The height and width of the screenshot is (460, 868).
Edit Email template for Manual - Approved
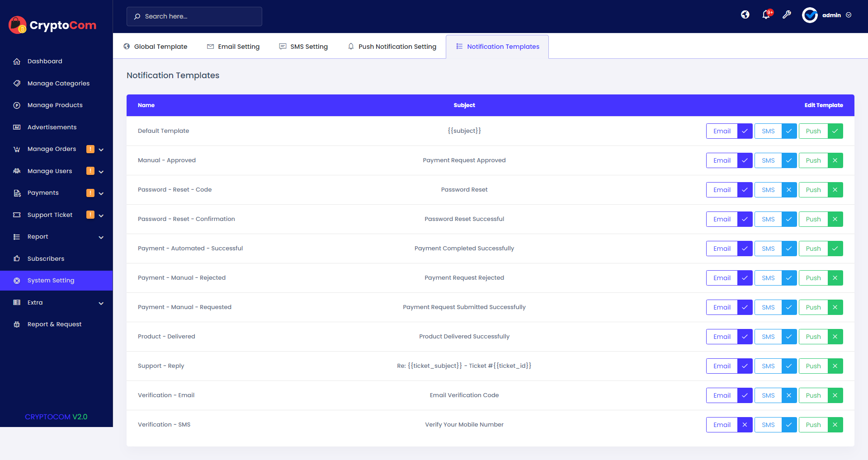point(722,160)
